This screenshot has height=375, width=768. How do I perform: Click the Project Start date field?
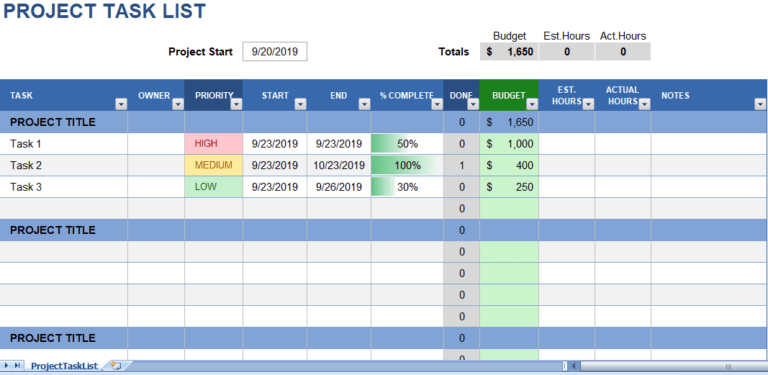coord(275,51)
